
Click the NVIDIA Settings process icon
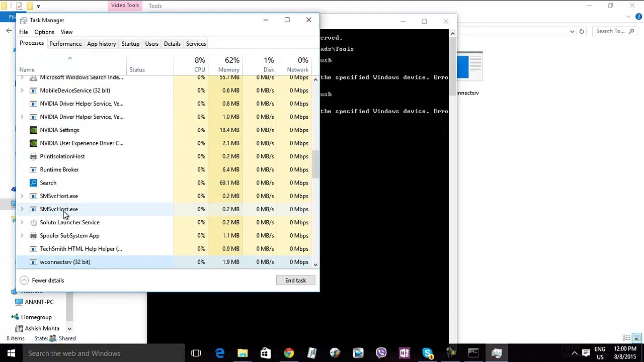(33, 130)
